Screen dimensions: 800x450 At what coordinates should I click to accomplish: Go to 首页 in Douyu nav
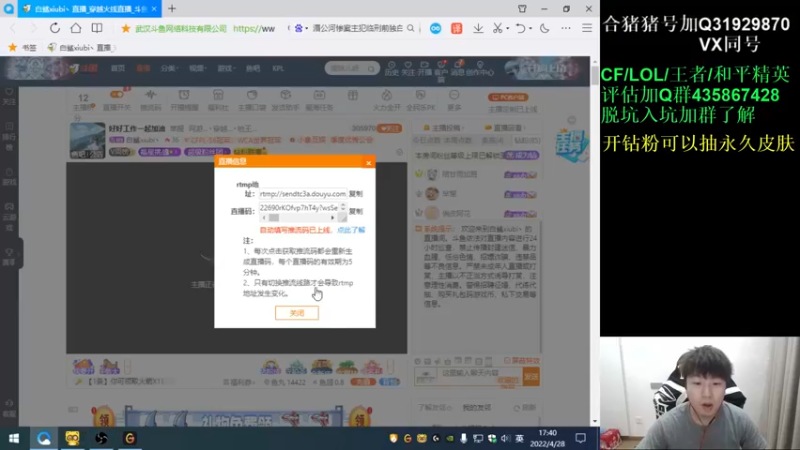(x=118, y=68)
